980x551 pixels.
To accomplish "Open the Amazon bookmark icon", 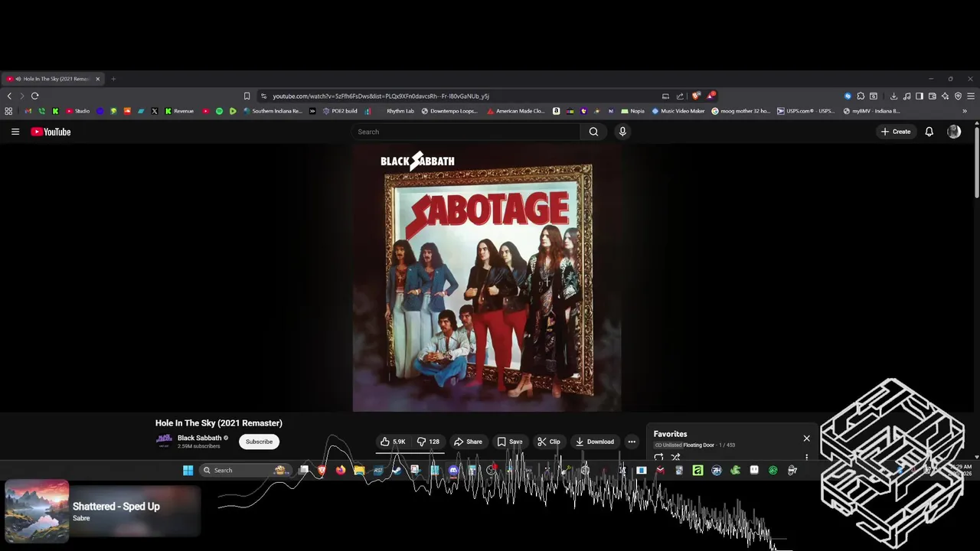I will (556, 111).
